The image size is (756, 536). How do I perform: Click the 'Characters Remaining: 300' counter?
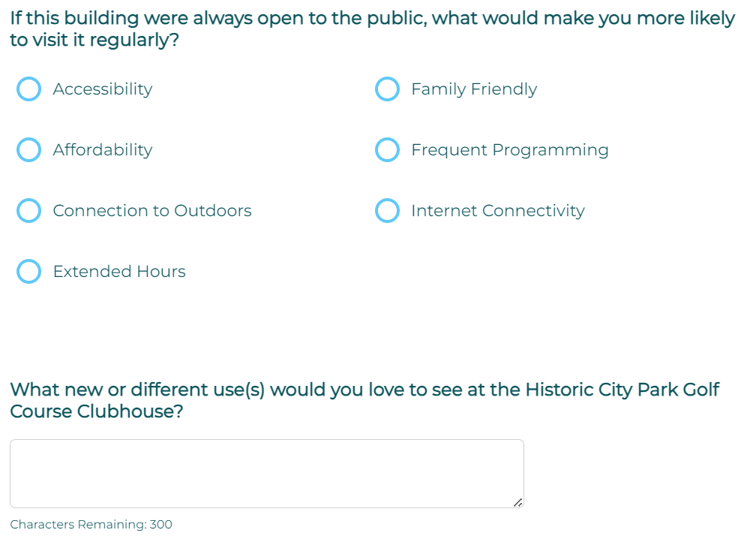coord(91,525)
